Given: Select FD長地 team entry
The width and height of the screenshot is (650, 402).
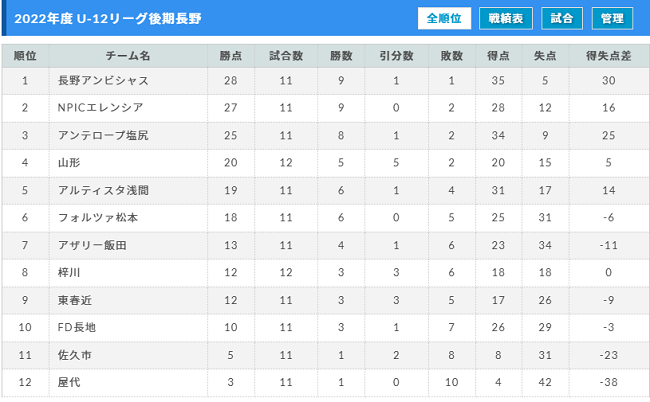Looking at the screenshot, I should pos(77,327).
